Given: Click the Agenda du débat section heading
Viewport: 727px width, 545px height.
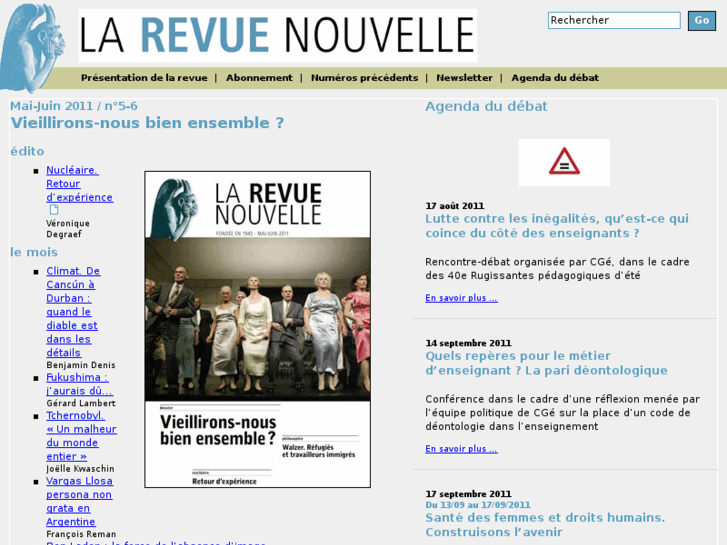Looking at the screenshot, I should click(486, 106).
